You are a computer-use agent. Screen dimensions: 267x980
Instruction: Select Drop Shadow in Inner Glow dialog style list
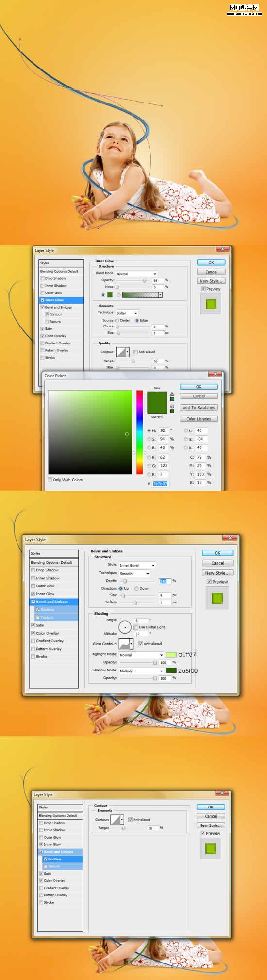[55, 278]
